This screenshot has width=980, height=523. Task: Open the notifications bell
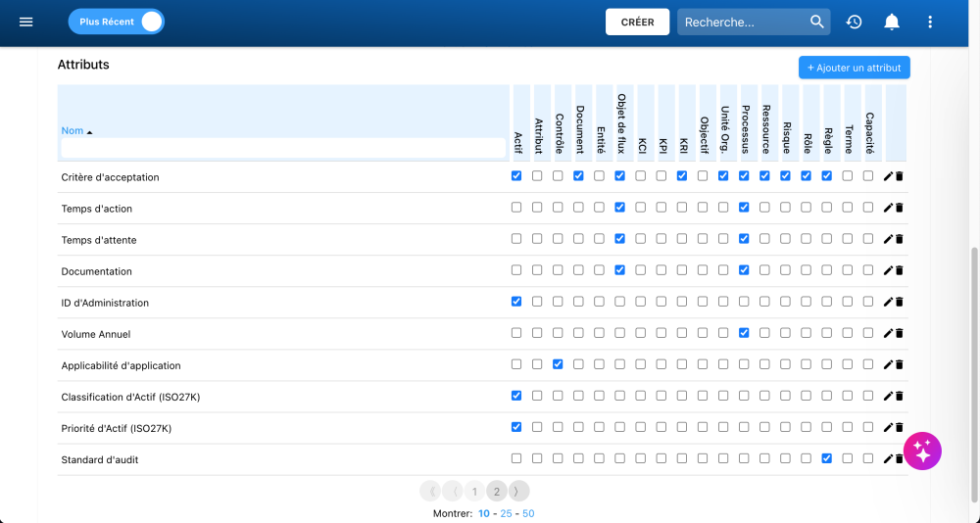coord(892,22)
